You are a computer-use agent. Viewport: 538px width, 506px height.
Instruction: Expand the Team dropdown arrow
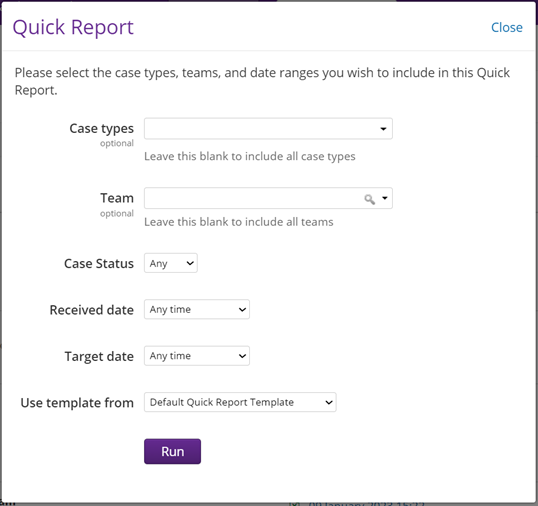coord(385,198)
